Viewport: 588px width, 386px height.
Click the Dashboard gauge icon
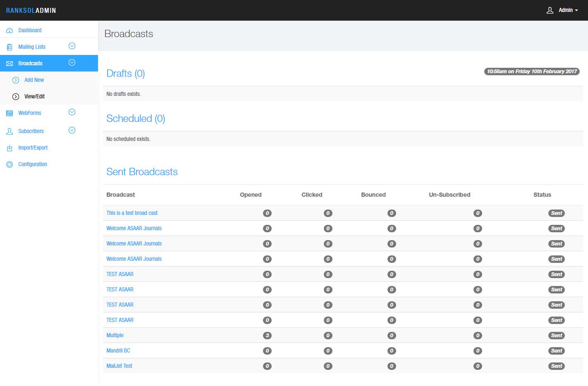click(10, 31)
